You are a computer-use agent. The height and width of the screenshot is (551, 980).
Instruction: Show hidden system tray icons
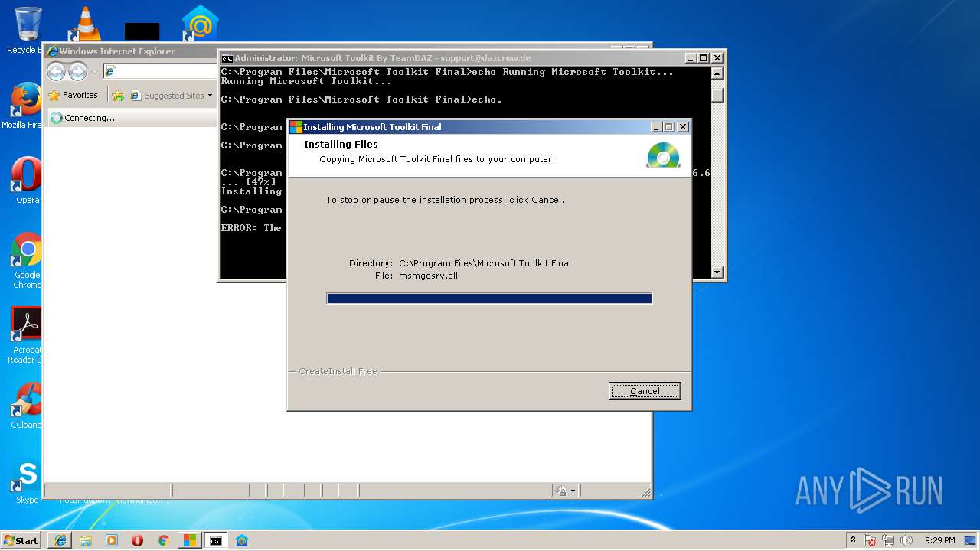[x=853, y=540]
